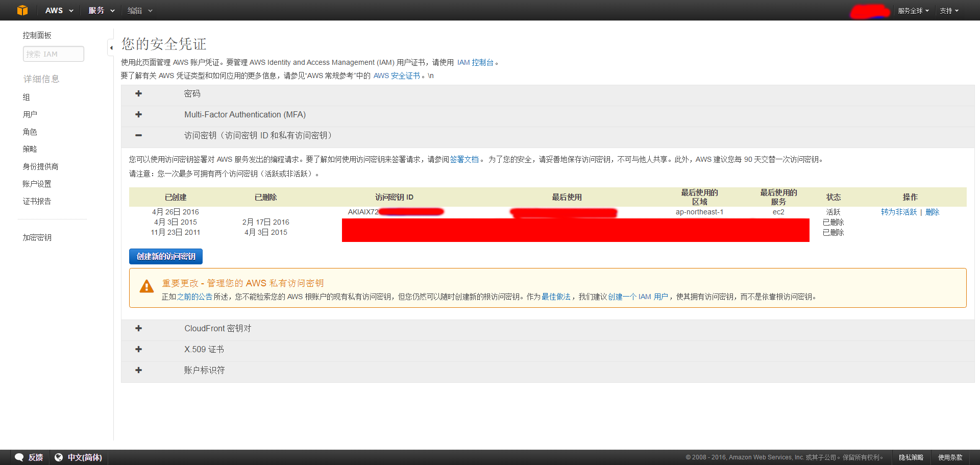
Task: Click the 密码 section title
Action: click(x=192, y=93)
